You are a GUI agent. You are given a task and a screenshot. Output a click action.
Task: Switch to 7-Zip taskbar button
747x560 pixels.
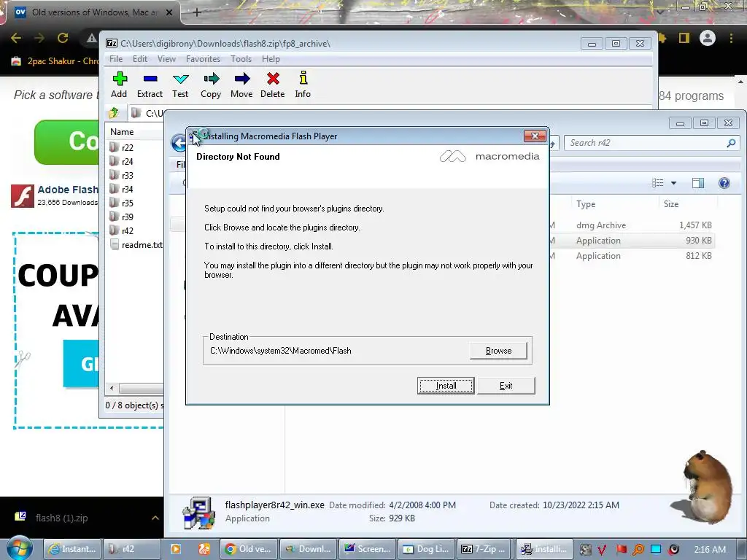click(484, 549)
